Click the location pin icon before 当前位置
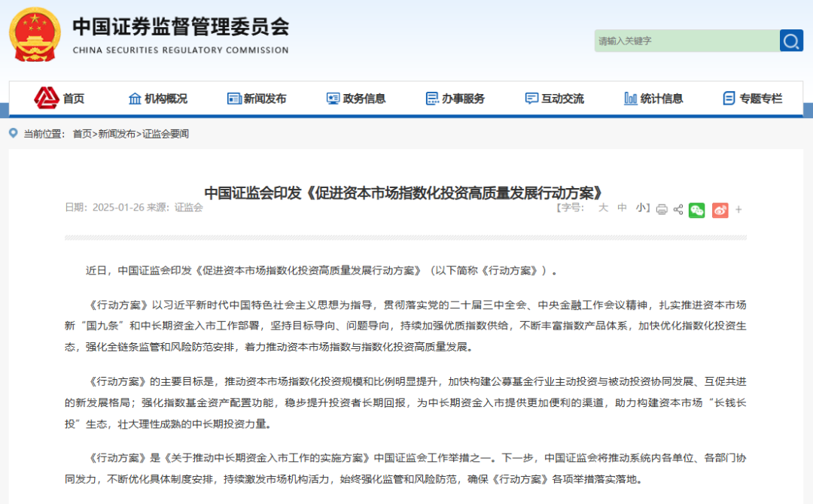The height and width of the screenshot is (504, 813). coord(14,133)
